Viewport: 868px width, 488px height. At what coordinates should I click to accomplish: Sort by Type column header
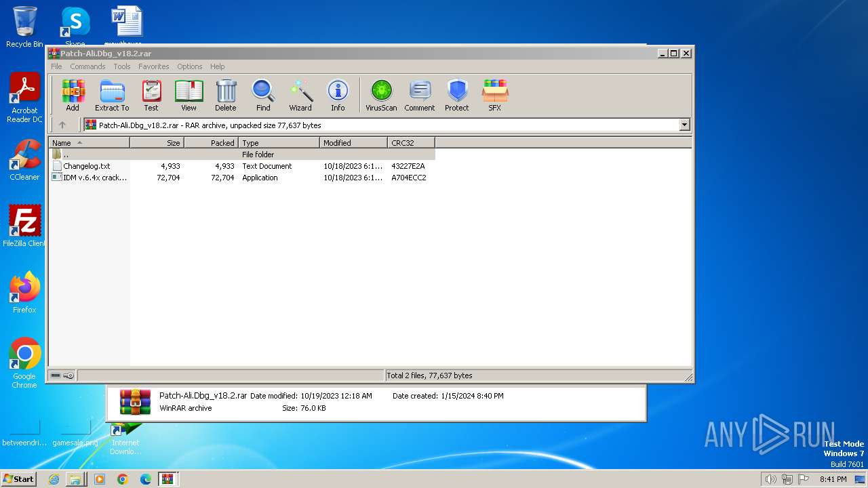click(x=279, y=143)
